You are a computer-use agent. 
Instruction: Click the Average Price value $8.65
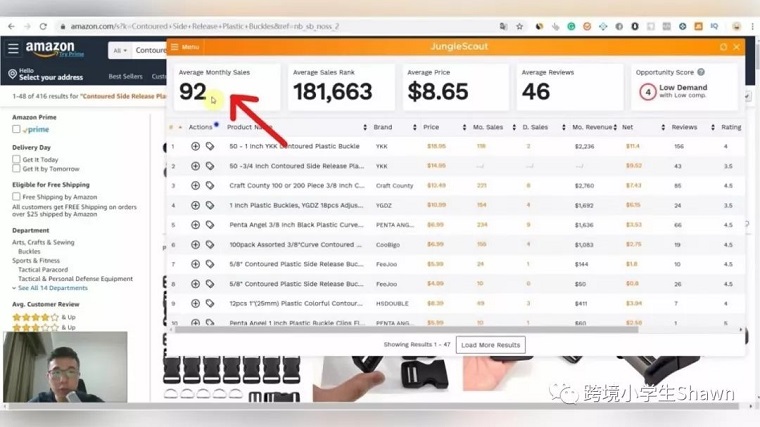[438, 92]
